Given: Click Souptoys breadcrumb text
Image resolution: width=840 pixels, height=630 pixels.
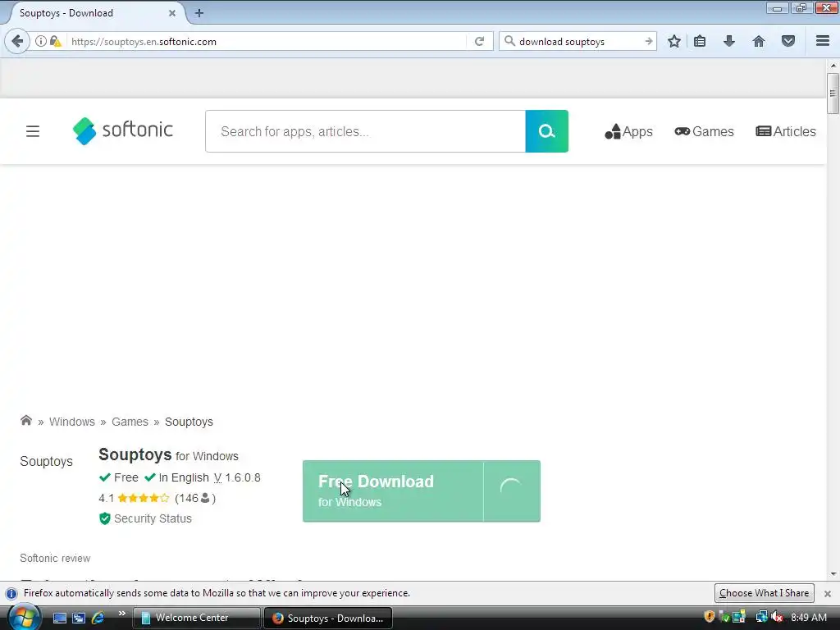Looking at the screenshot, I should (189, 422).
